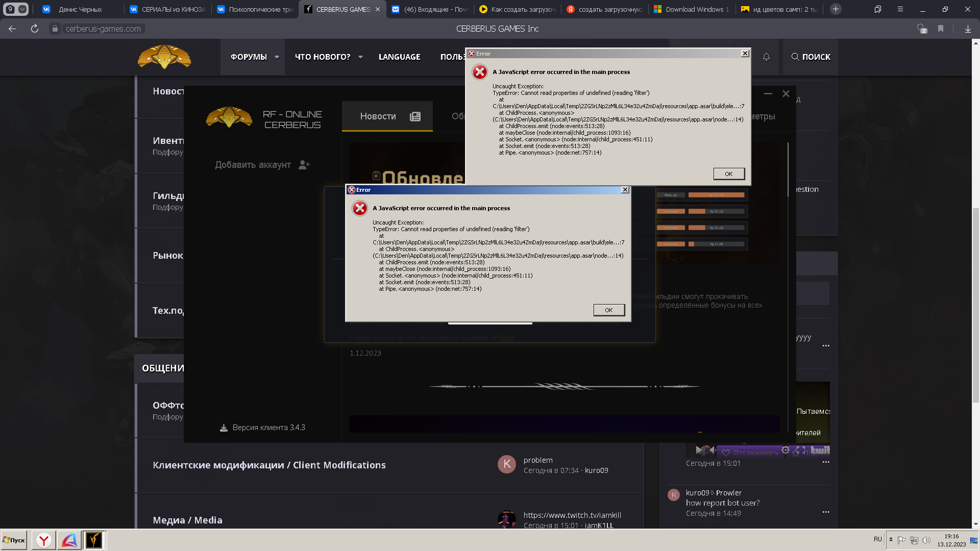
Task: Click OK in the front Error dialog
Action: 609,310
